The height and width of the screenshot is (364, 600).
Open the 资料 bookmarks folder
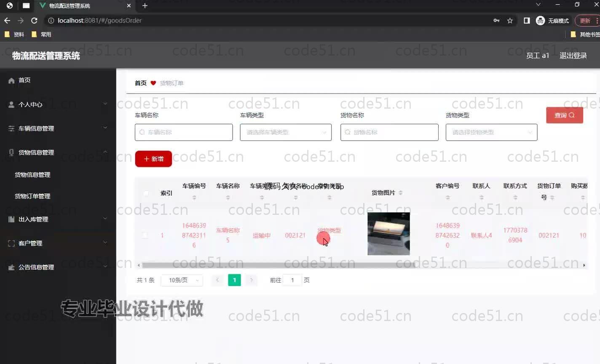click(14, 35)
